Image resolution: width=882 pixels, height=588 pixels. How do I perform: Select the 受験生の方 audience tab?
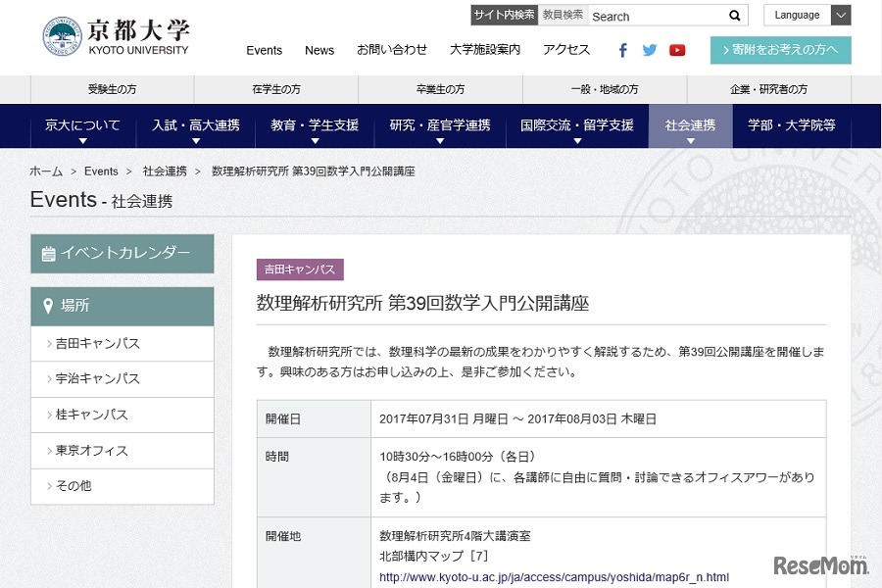(x=112, y=89)
